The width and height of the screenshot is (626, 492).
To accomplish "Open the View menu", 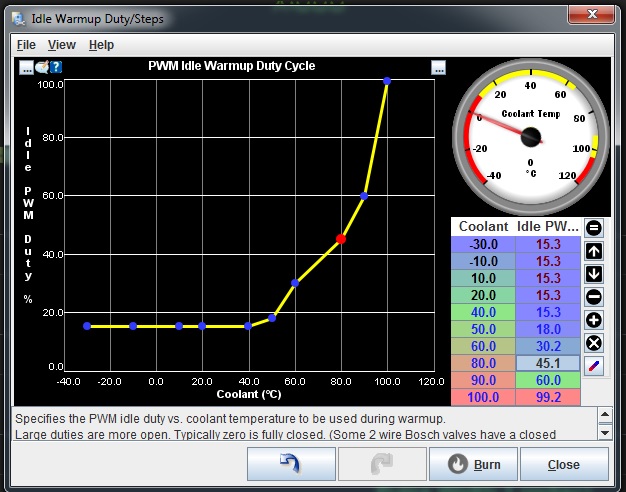I will [62, 45].
